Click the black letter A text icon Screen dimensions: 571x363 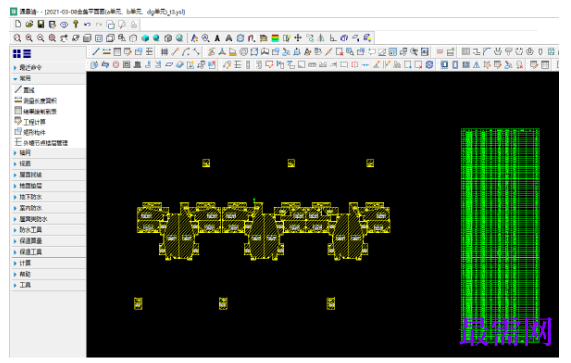[217, 38]
